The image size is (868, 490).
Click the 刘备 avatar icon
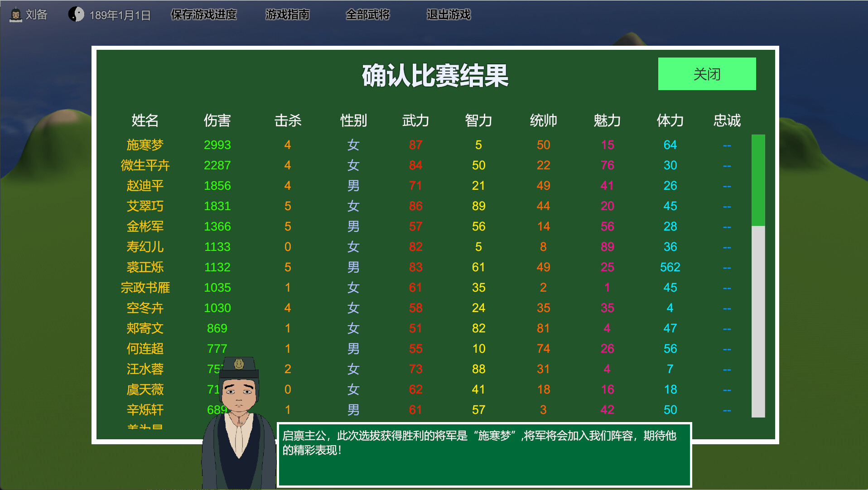(x=16, y=14)
